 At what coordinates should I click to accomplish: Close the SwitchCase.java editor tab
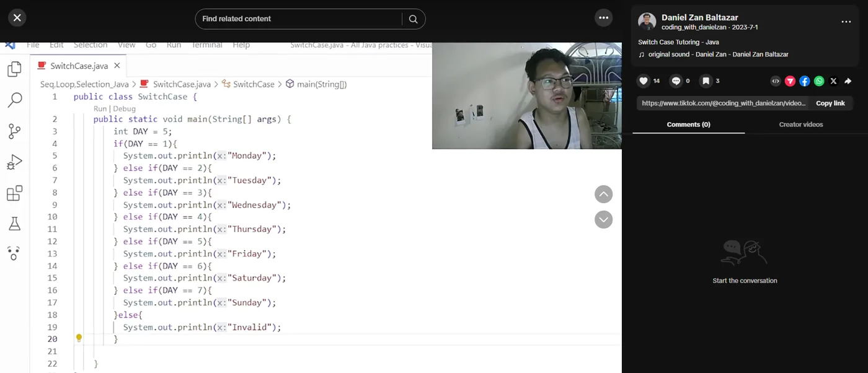click(x=117, y=66)
